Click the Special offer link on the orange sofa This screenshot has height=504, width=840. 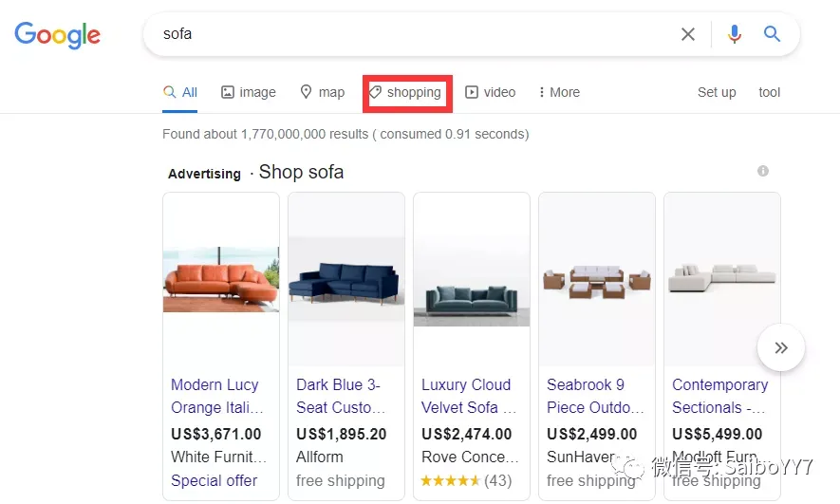pos(214,480)
